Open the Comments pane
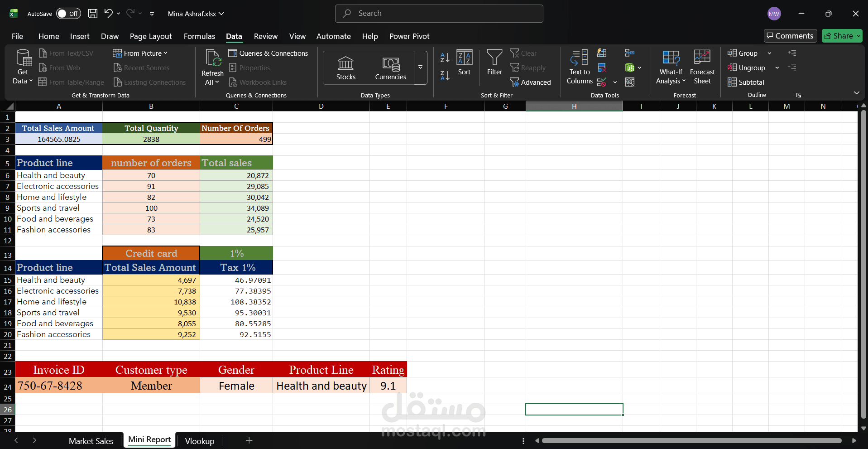Image resolution: width=868 pixels, height=449 pixels. coord(790,35)
